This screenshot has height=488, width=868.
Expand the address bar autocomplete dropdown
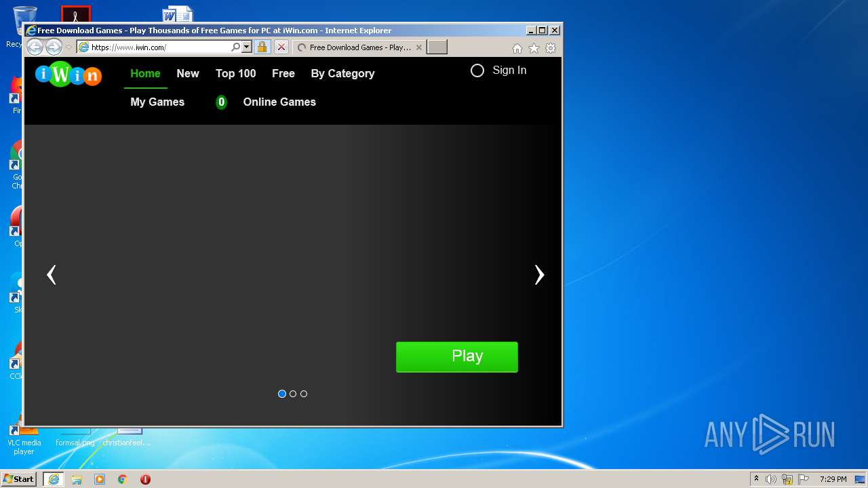246,47
